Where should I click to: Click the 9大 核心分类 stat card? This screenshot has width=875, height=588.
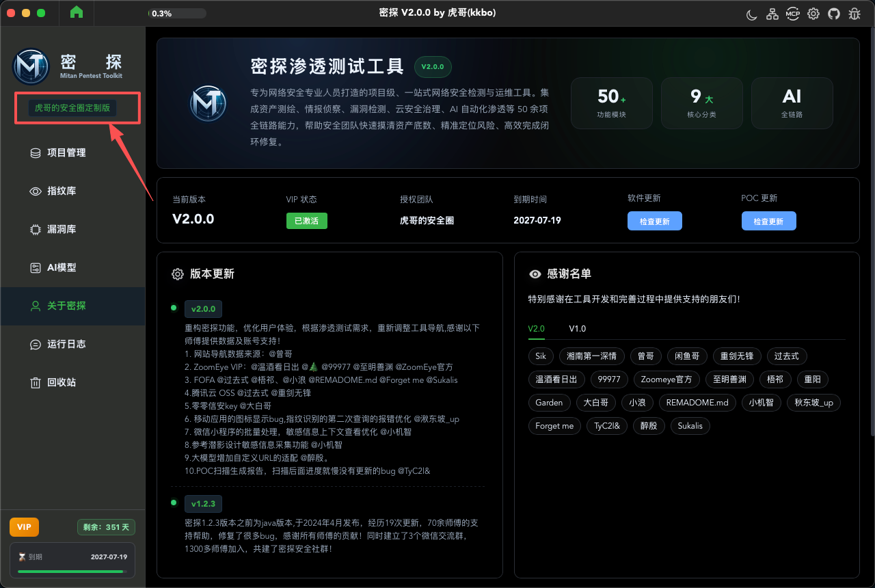702,103
